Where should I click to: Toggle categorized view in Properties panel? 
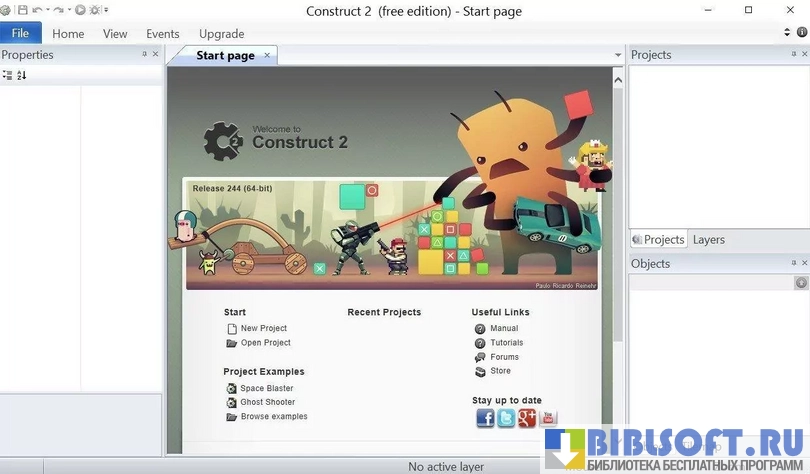click(8, 75)
